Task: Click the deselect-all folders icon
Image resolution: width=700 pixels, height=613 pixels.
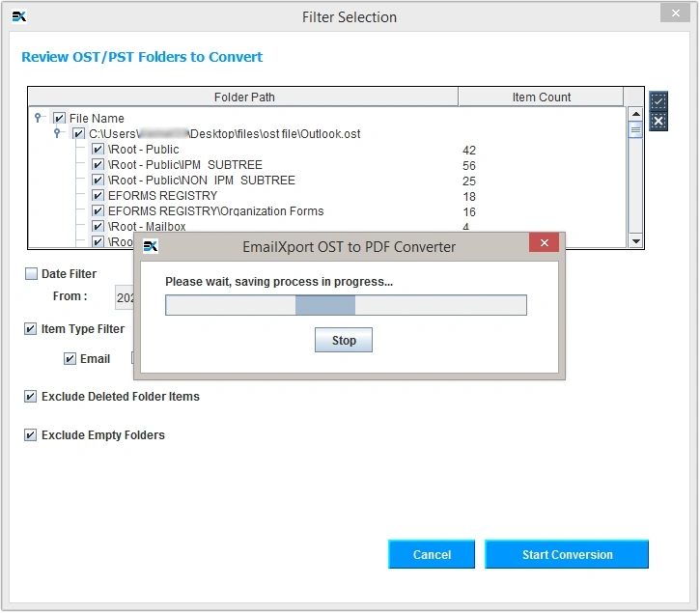Action: coord(658,122)
